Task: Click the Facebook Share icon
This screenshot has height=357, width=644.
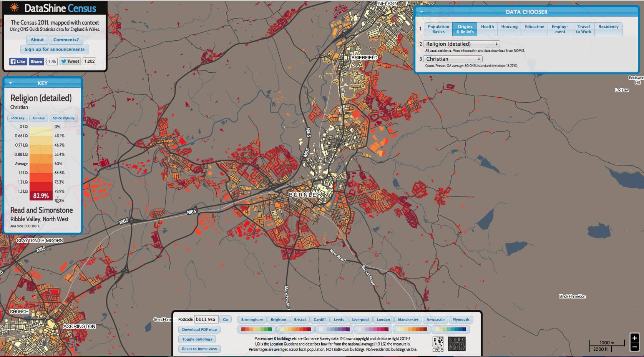Action: pyautogui.click(x=37, y=62)
